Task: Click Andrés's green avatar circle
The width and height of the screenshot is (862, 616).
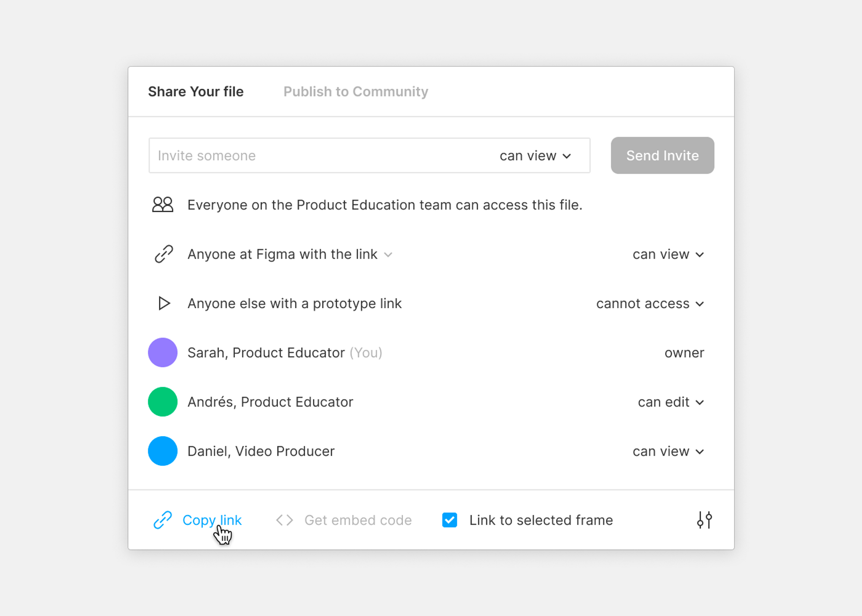Action: [x=162, y=401]
